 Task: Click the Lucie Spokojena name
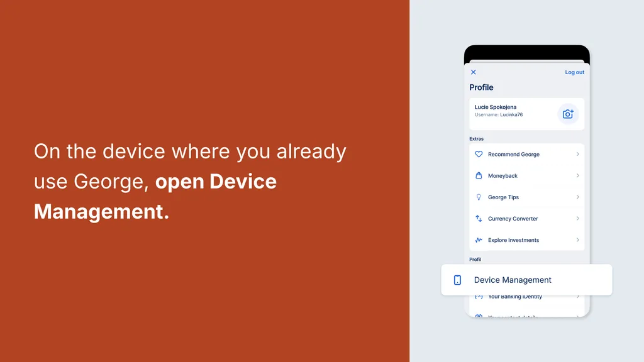[496, 107]
